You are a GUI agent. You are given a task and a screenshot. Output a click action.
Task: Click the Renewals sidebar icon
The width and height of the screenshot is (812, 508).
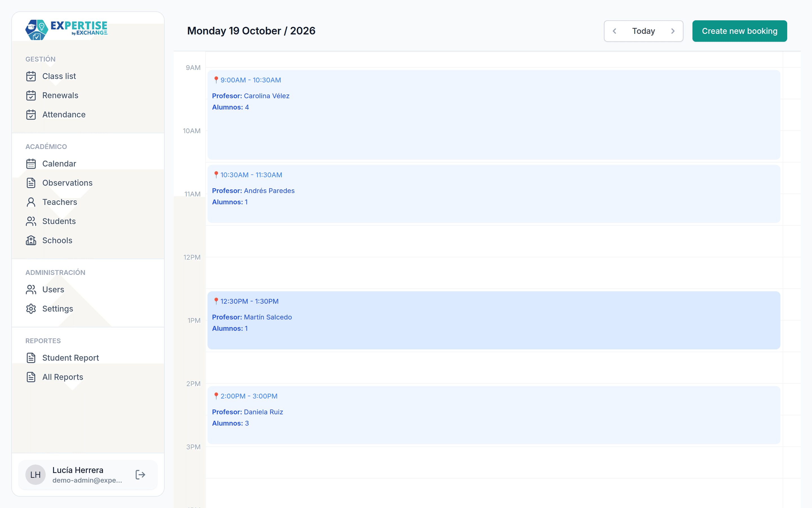tap(31, 95)
